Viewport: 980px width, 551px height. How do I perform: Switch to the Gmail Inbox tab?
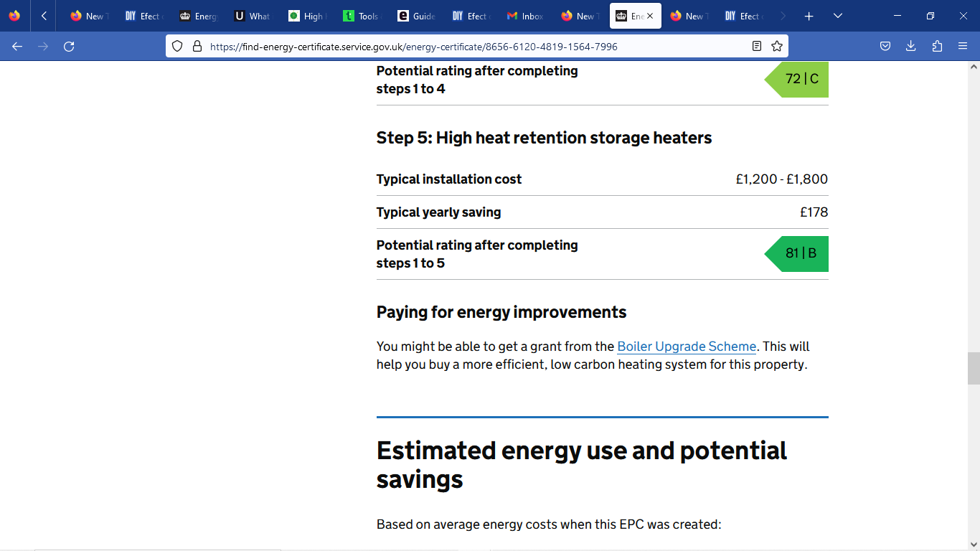pyautogui.click(x=524, y=16)
